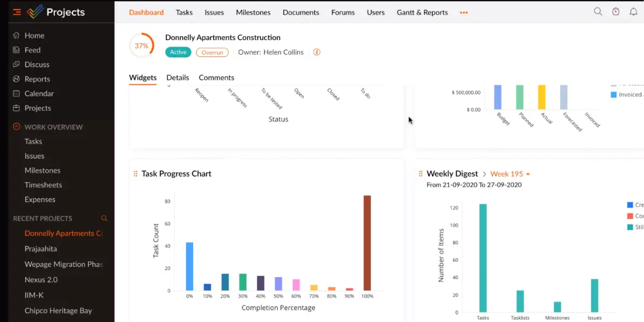Click the Weekly Digest breadcrumb chevron
Viewport: 644px width, 322px height.
point(484,174)
